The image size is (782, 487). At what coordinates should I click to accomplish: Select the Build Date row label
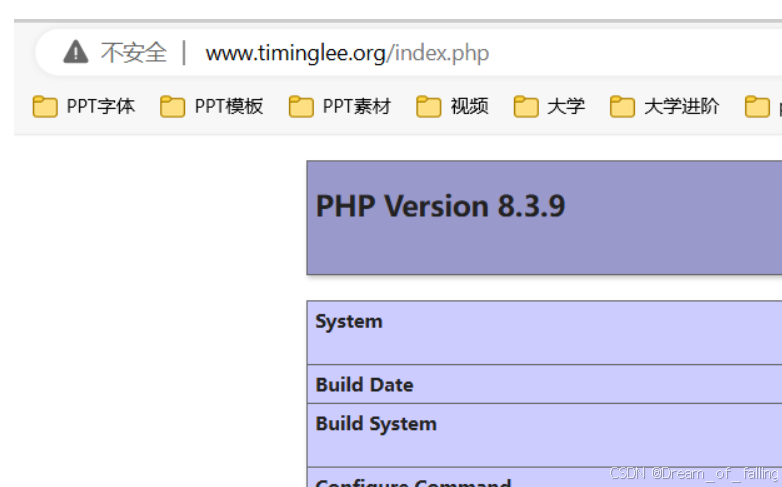pyautogui.click(x=365, y=385)
